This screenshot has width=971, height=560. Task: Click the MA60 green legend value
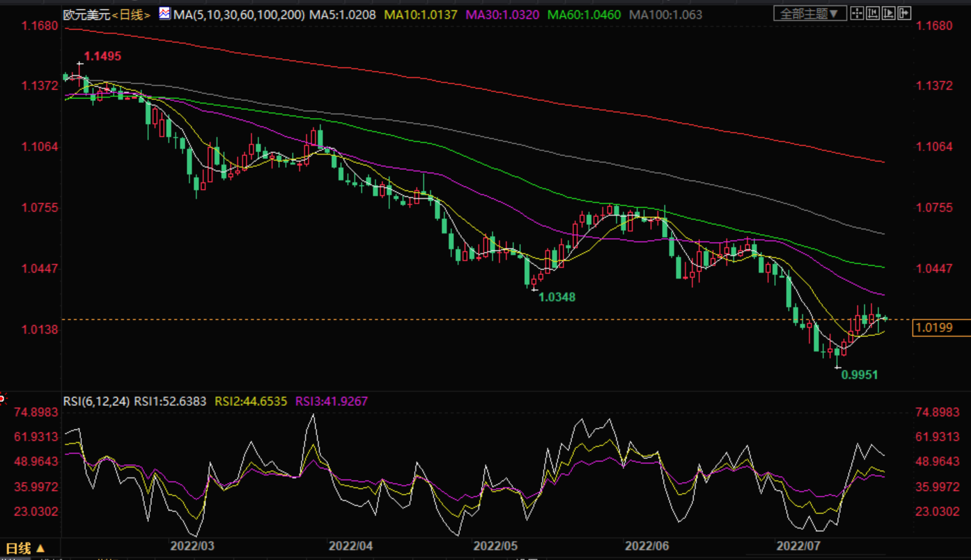tap(584, 14)
